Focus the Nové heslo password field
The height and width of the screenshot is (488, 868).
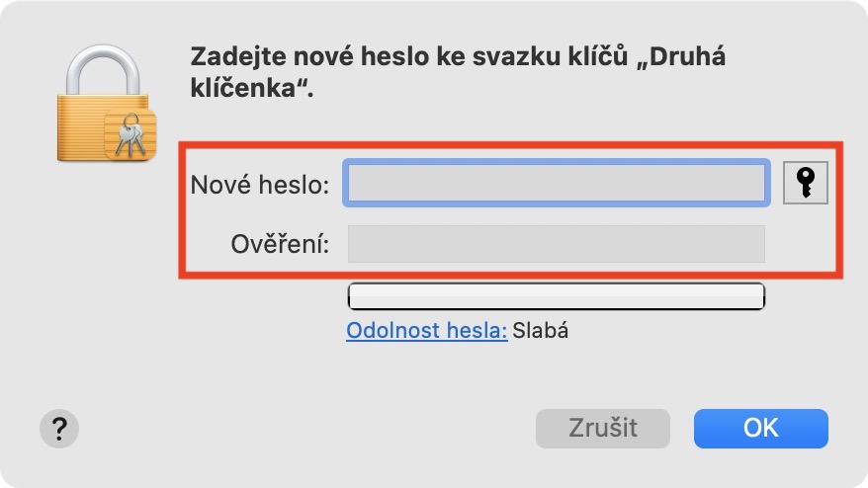(555, 183)
